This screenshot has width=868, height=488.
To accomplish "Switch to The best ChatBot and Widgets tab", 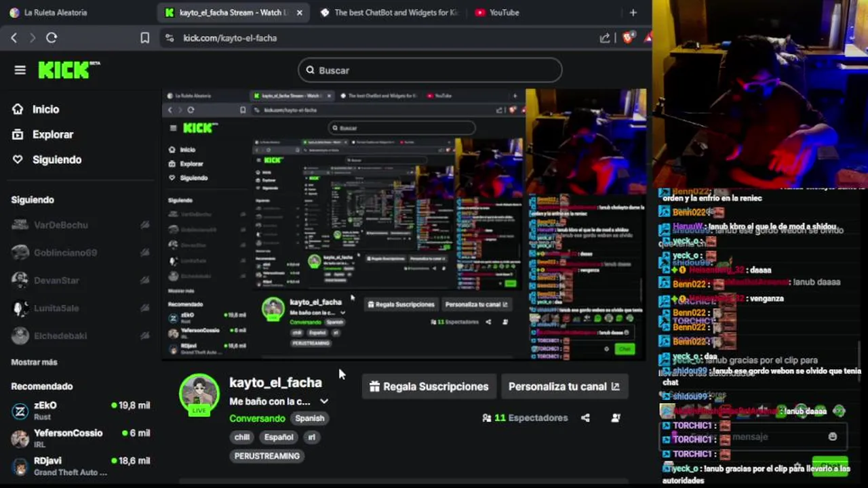I will click(x=390, y=12).
